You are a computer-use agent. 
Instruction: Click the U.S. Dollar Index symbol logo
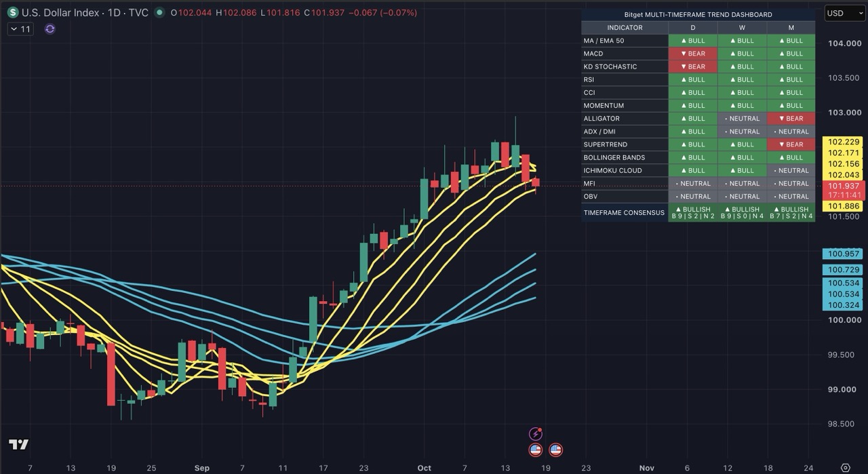[13, 13]
